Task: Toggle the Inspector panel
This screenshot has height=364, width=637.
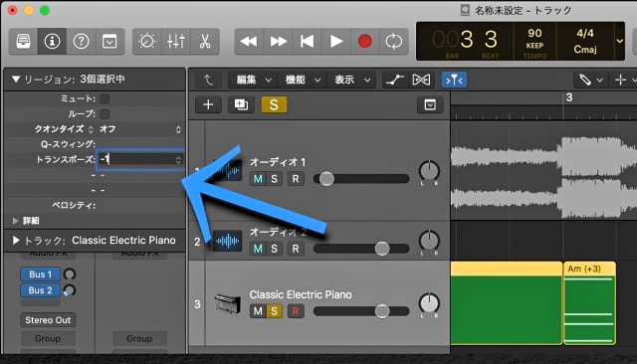Action: 52,41
